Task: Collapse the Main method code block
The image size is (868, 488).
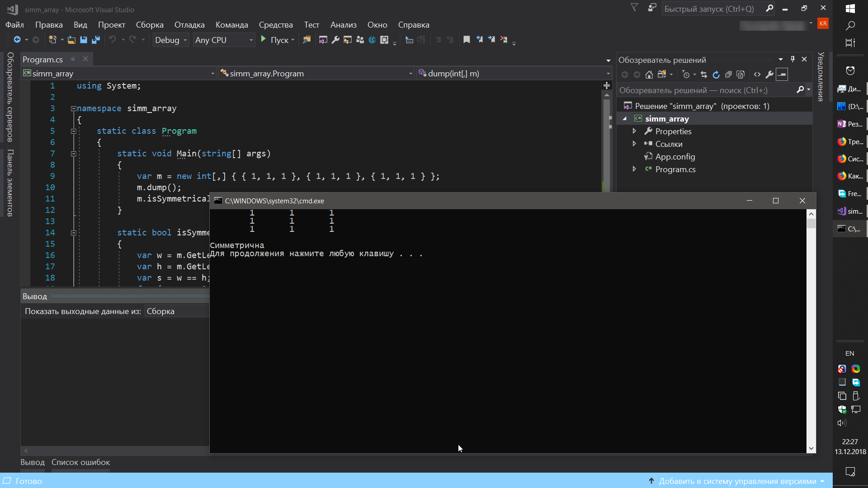Action: (x=73, y=154)
